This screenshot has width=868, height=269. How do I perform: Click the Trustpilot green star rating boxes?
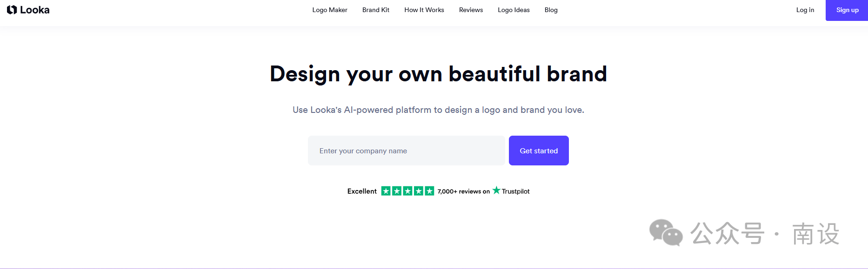(407, 191)
